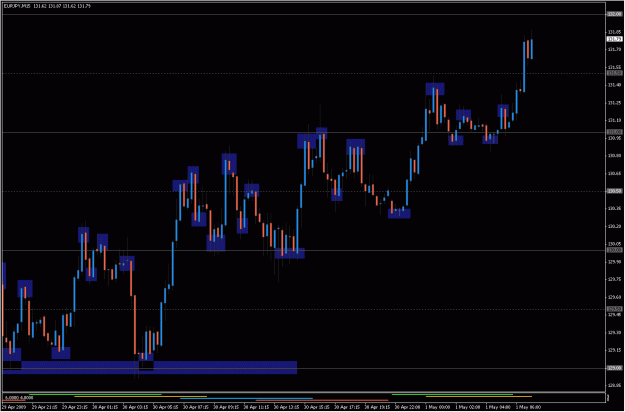The image size is (625, 412).
Task: Select the long horizontal blue support zone near 129.00
Action: pyautogui.click(x=150, y=367)
